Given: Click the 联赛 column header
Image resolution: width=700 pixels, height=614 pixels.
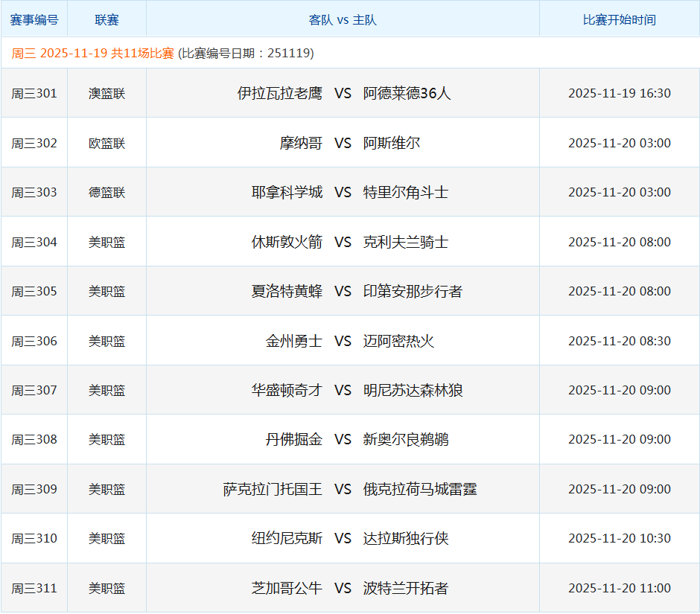Looking at the screenshot, I should coord(106,19).
